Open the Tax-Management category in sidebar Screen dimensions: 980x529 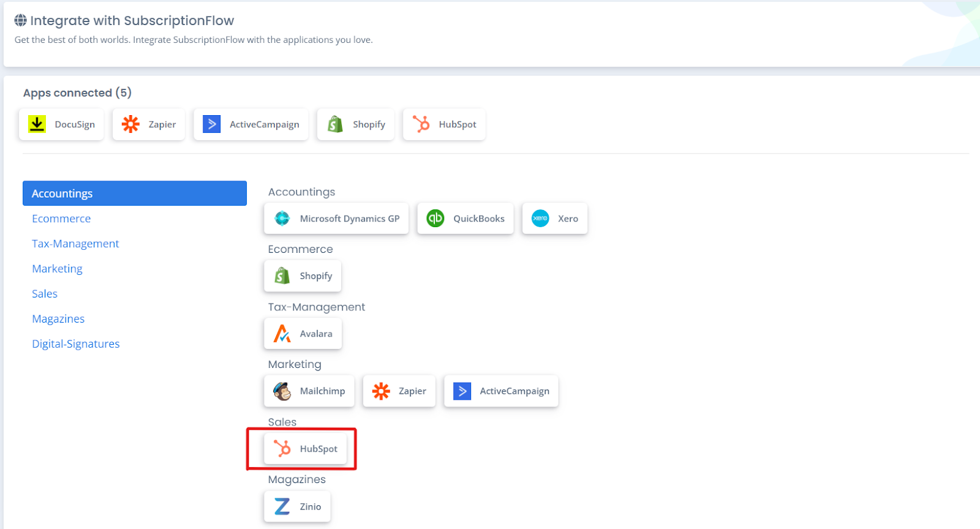tap(75, 244)
